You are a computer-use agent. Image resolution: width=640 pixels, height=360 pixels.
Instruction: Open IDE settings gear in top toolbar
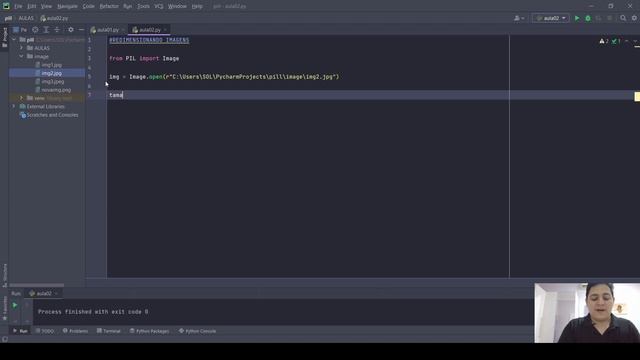pyautogui.click(x=634, y=18)
